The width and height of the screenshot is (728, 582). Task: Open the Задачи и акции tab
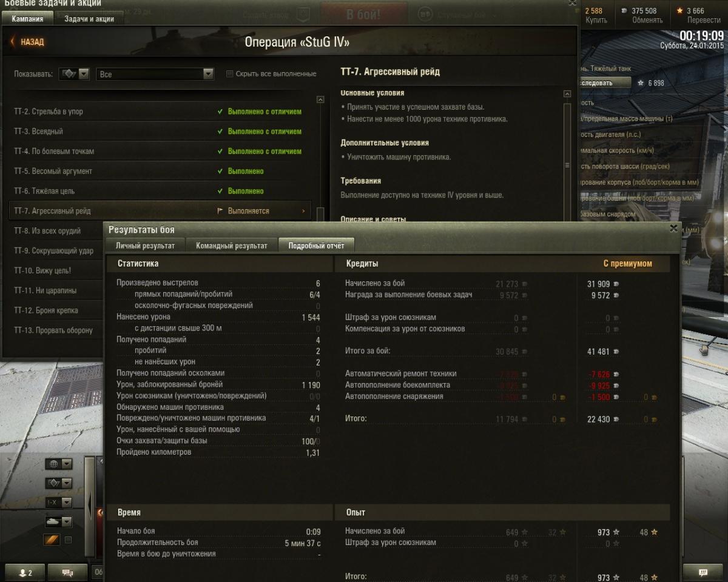click(x=89, y=19)
